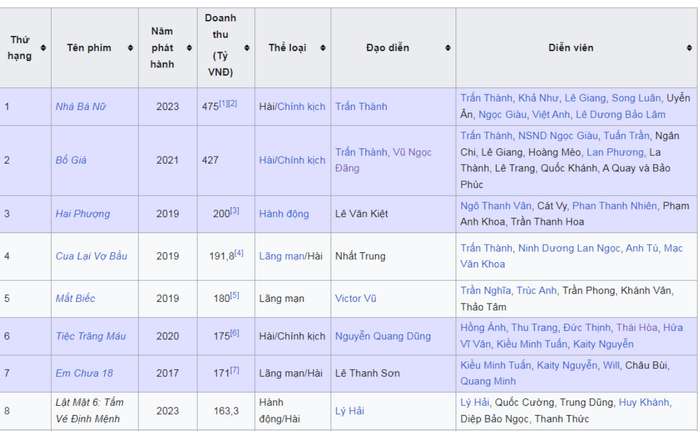This screenshot has width=700, height=438.
Task: Click footnote [4] next to 191,8
Action: click(x=239, y=253)
